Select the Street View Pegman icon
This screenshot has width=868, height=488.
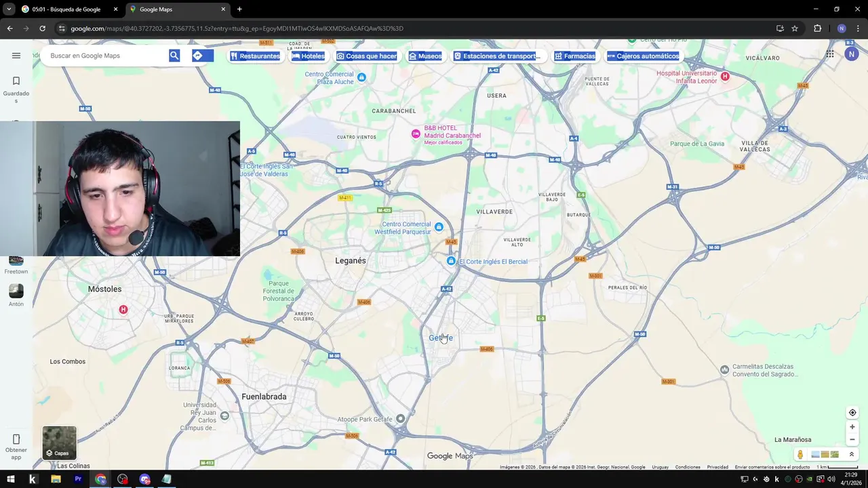pos(800,455)
